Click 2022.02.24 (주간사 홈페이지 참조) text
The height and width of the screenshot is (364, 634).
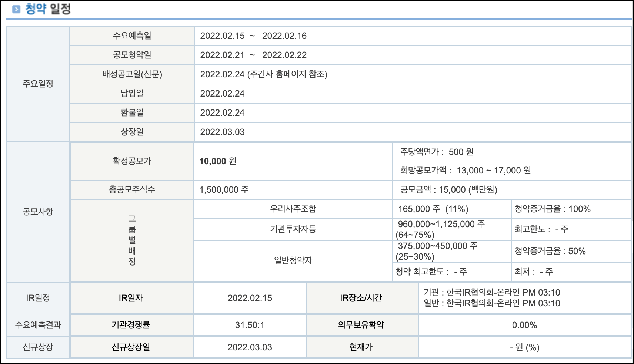[264, 74]
